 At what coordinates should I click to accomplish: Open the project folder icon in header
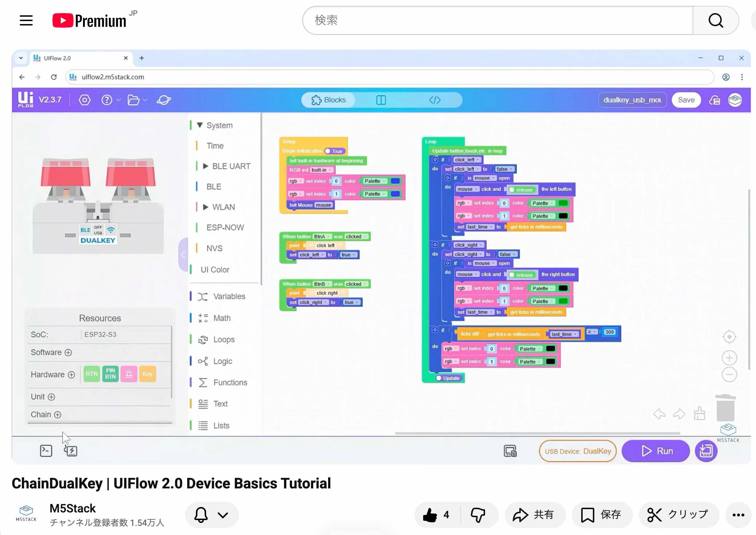point(134,100)
